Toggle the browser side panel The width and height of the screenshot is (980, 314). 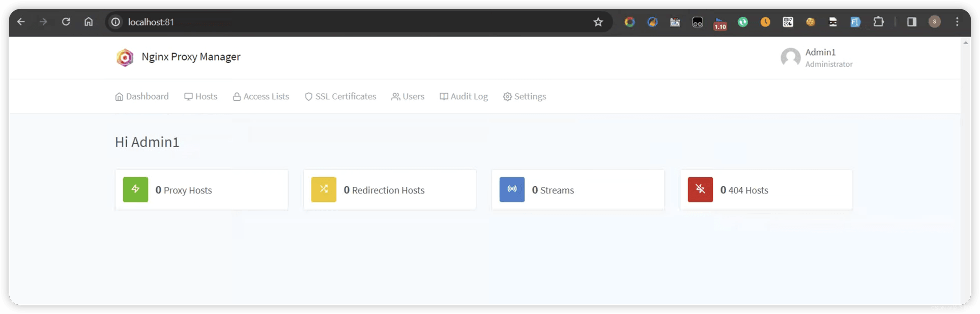tap(911, 22)
